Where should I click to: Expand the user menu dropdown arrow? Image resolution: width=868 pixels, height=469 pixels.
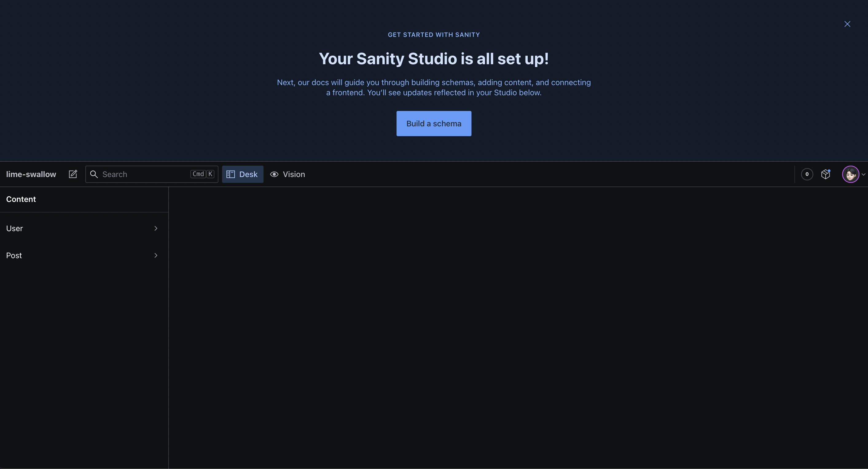pyautogui.click(x=863, y=174)
